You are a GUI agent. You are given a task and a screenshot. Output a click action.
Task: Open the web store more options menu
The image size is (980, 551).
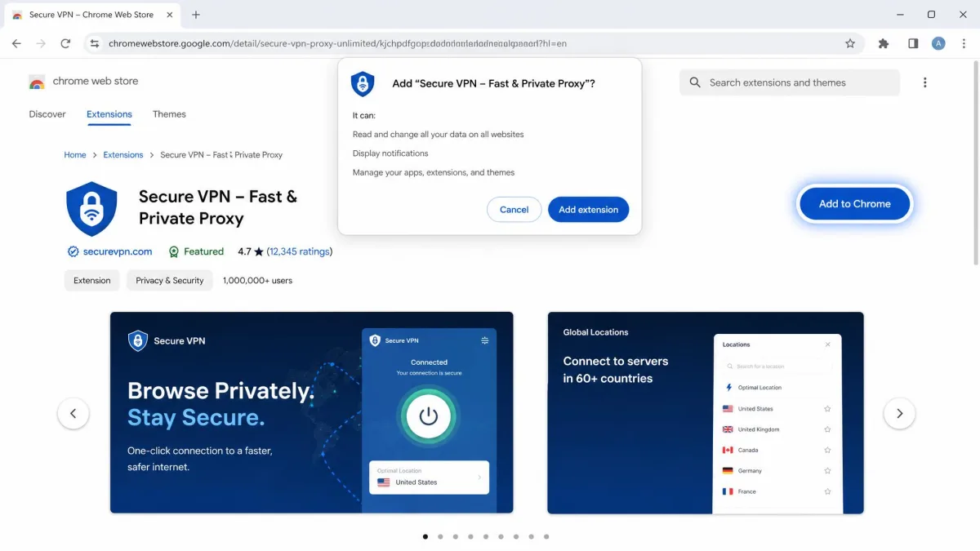[x=924, y=82]
